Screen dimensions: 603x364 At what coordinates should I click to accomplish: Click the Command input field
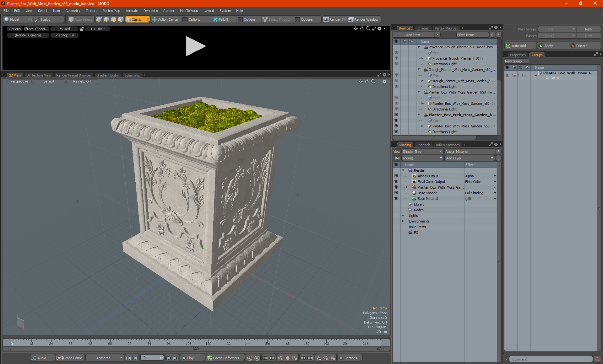click(551, 359)
